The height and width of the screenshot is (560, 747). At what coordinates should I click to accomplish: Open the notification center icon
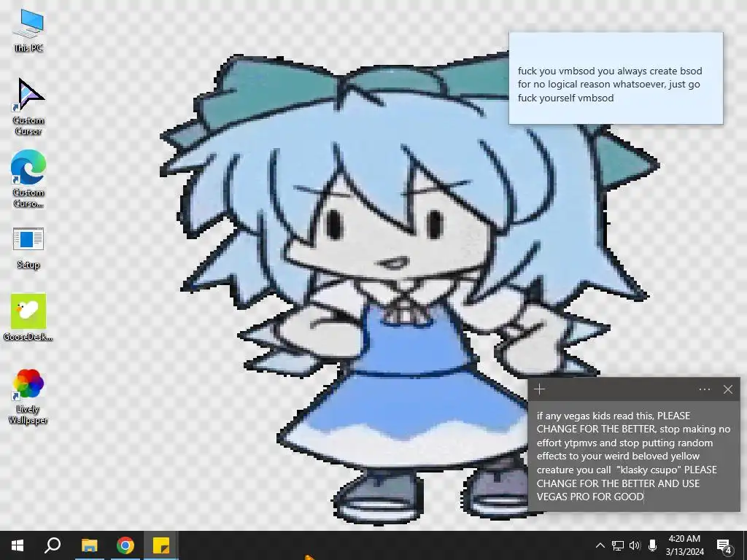[x=724, y=545]
